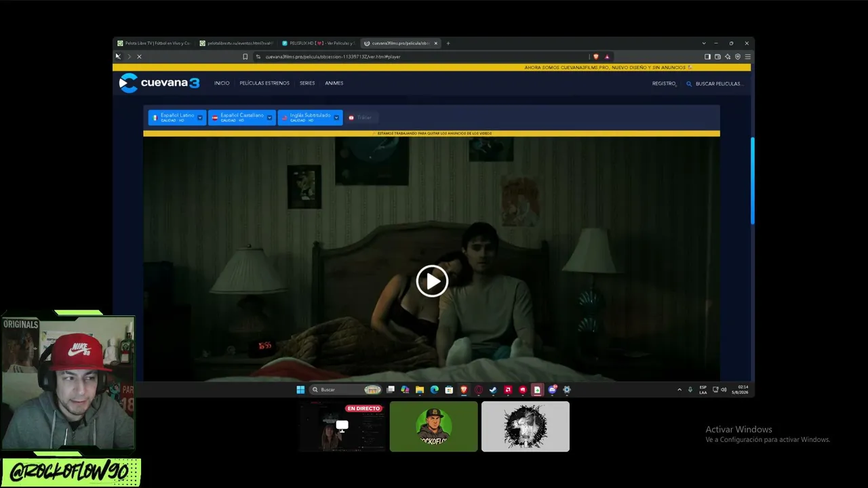Open Settings gear from the taskbar
Viewport: 868px width, 488px height.
coord(567,390)
